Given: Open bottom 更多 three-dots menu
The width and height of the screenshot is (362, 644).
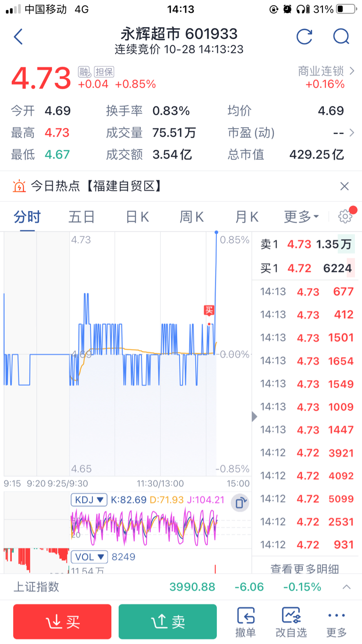Looking at the screenshot, I should pyautogui.click(x=337, y=622).
